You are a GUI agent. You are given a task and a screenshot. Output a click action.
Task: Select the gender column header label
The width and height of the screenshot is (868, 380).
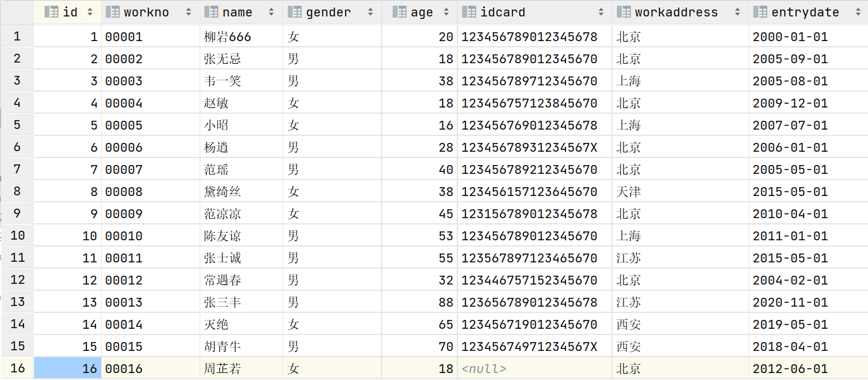coord(329,12)
